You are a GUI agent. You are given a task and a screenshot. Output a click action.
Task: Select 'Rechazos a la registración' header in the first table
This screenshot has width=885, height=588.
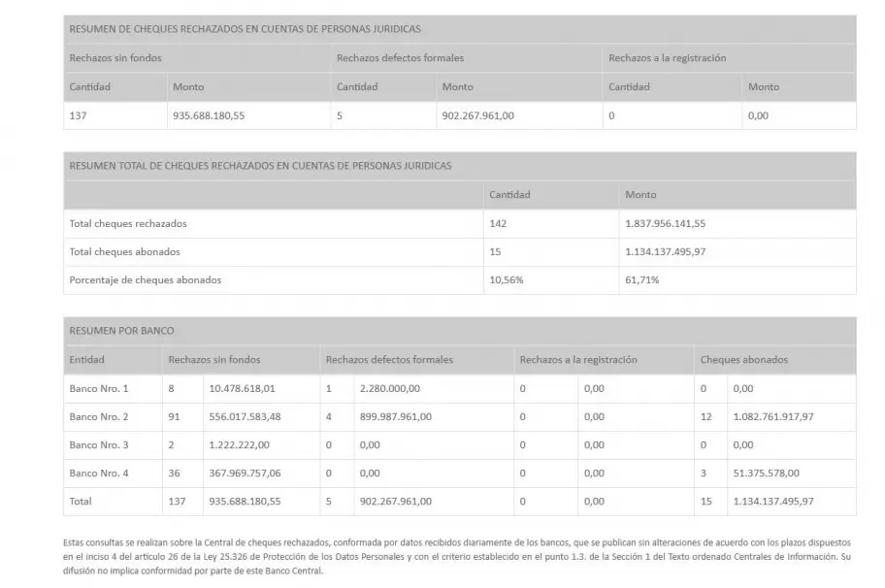coord(667,57)
